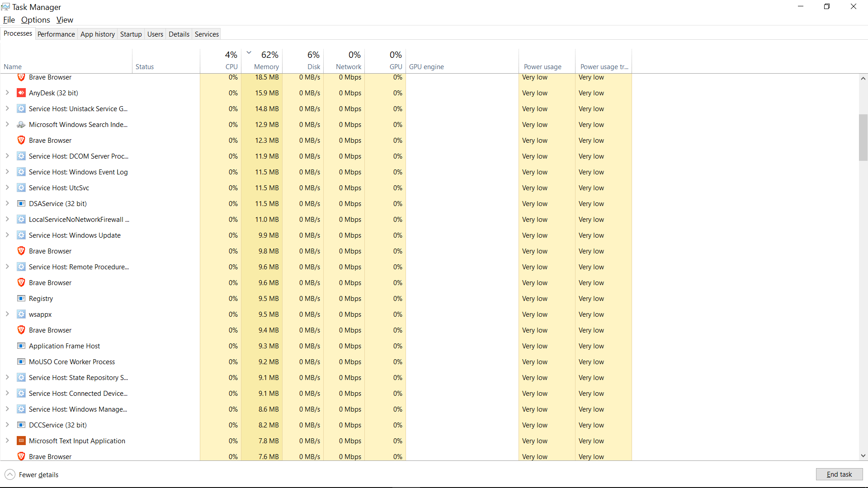
Task: Click the Fewer details circle arrow icon
Action: [x=9, y=474]
